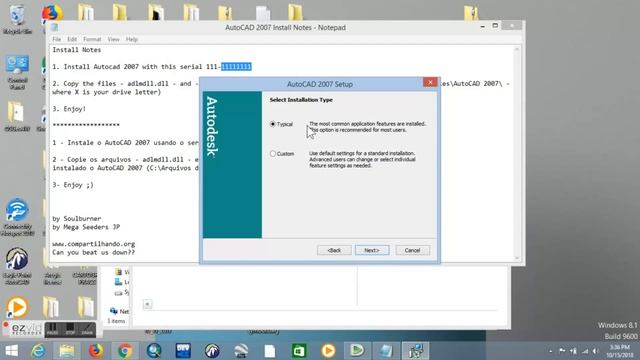This screenshot has width=640, height=360.
Task: Select the Custom installation radio button
Action: click(273, 153)
